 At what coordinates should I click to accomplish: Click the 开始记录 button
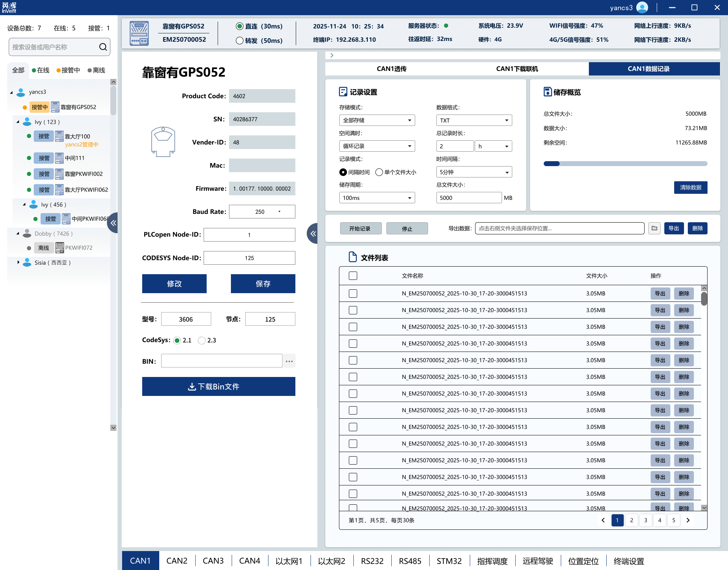click(x=360, y=228)
